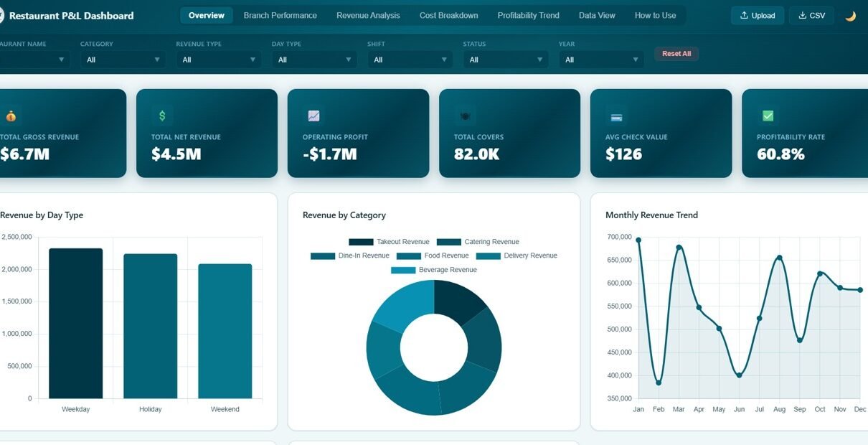
Task: Hide Beverage Revenue series via legend
Action: (434, 270)
